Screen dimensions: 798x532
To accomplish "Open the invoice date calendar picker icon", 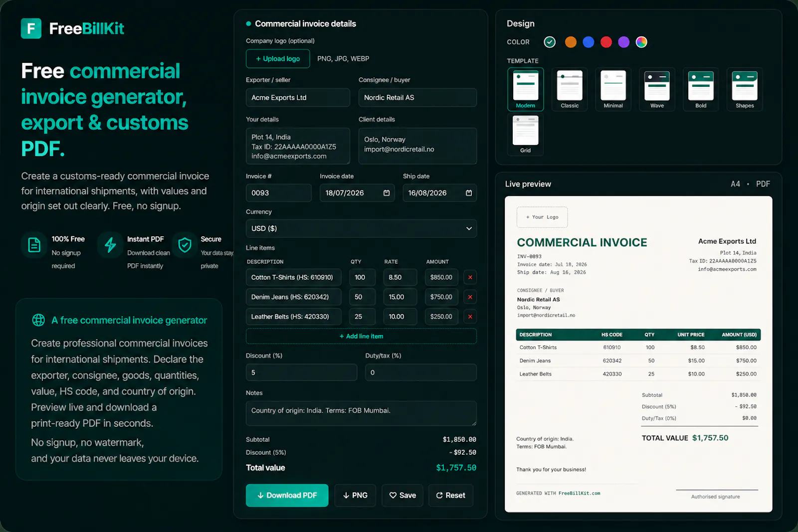I will pos(387,193).
